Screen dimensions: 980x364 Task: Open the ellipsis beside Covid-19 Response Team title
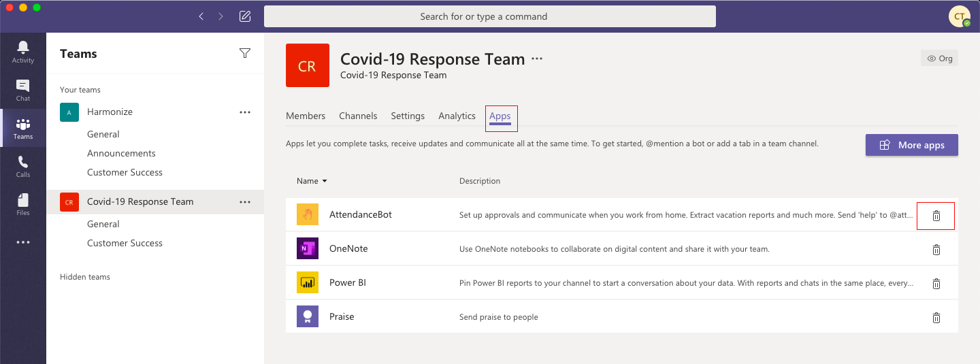pyautogui.click(x=537, y=59)
